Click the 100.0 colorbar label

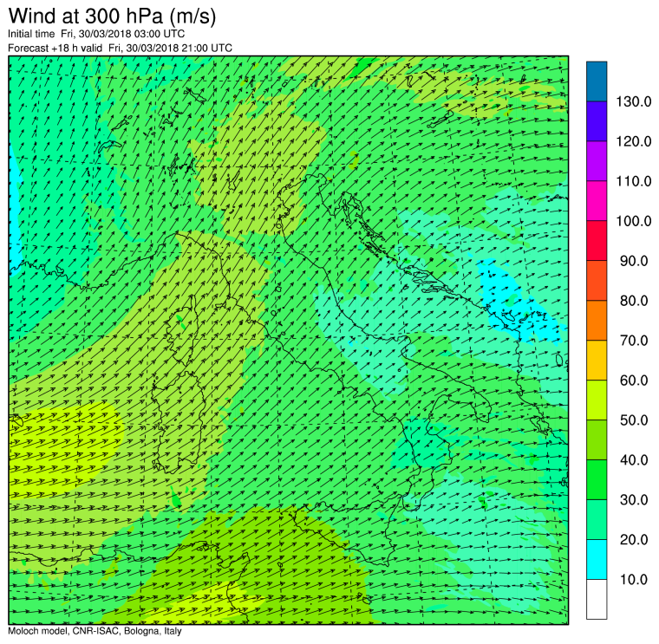click(633, 221)
